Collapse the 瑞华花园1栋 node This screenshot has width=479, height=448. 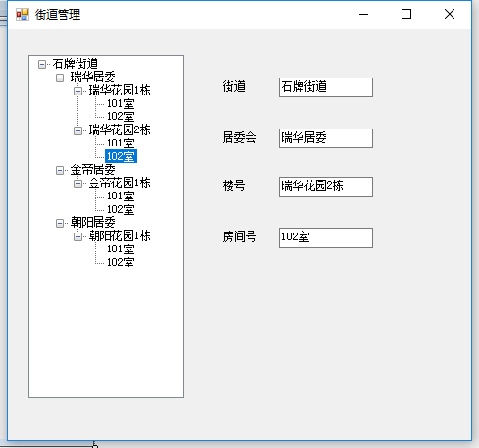[77, 91]
